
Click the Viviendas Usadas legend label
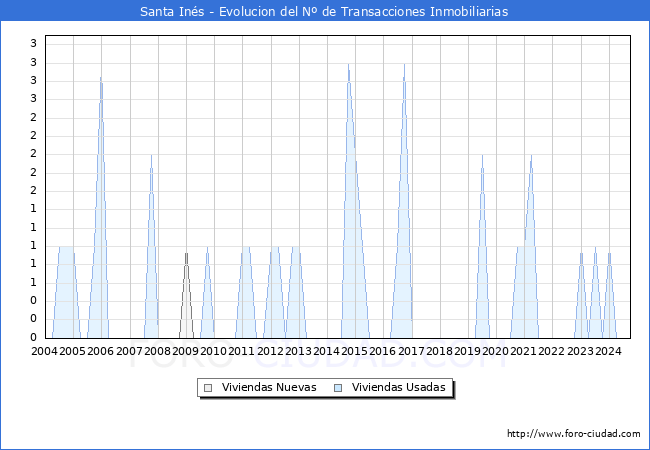(399, 387)
